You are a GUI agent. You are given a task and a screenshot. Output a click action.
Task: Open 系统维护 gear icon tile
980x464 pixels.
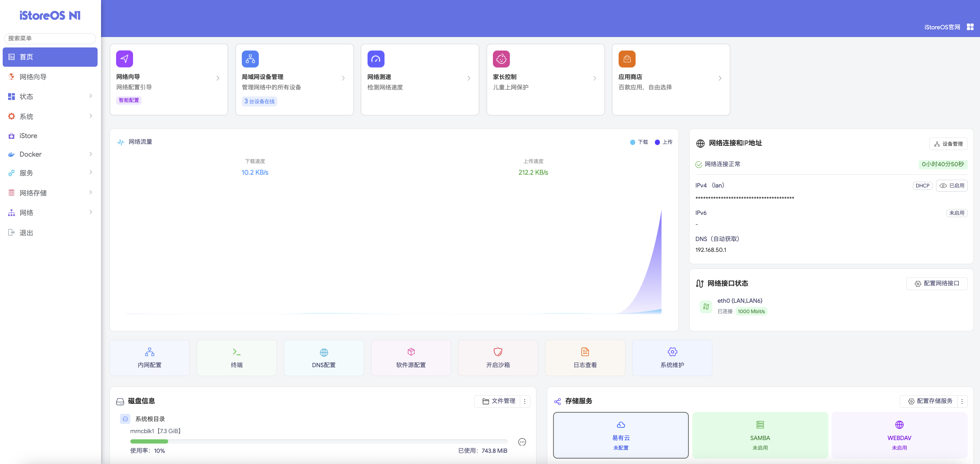(x=672, y=352)
